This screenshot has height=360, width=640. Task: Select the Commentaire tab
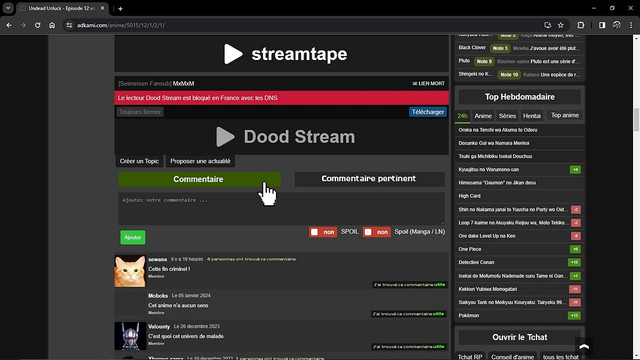point(199,179)
